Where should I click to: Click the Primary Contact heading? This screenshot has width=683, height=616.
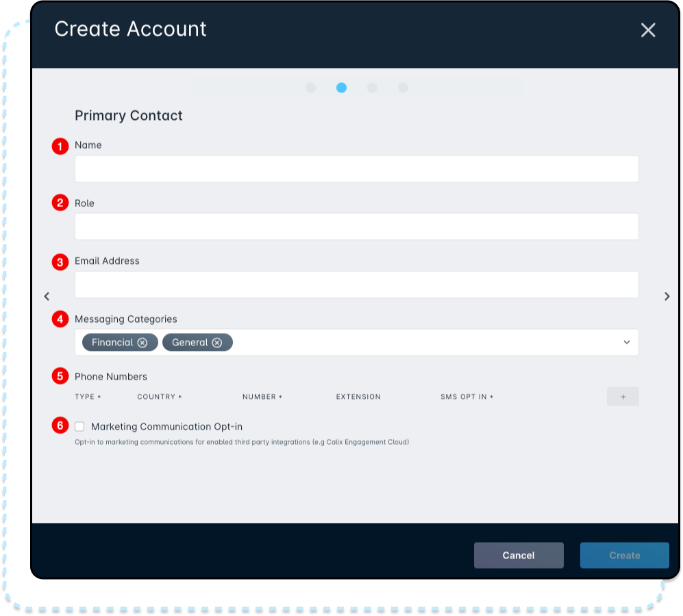point(129,115)
